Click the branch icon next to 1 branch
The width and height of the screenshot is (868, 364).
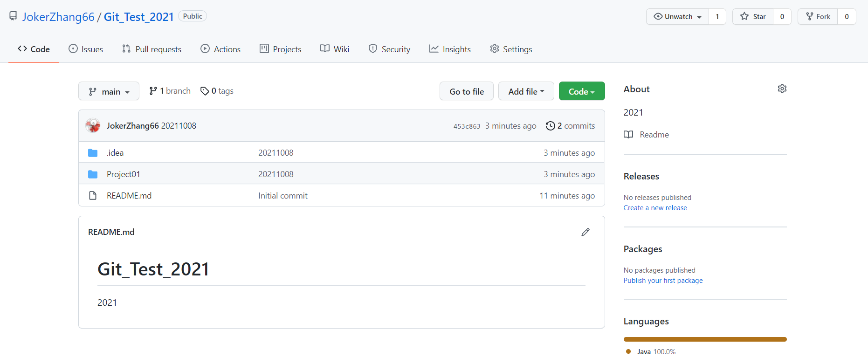[153, 91]
